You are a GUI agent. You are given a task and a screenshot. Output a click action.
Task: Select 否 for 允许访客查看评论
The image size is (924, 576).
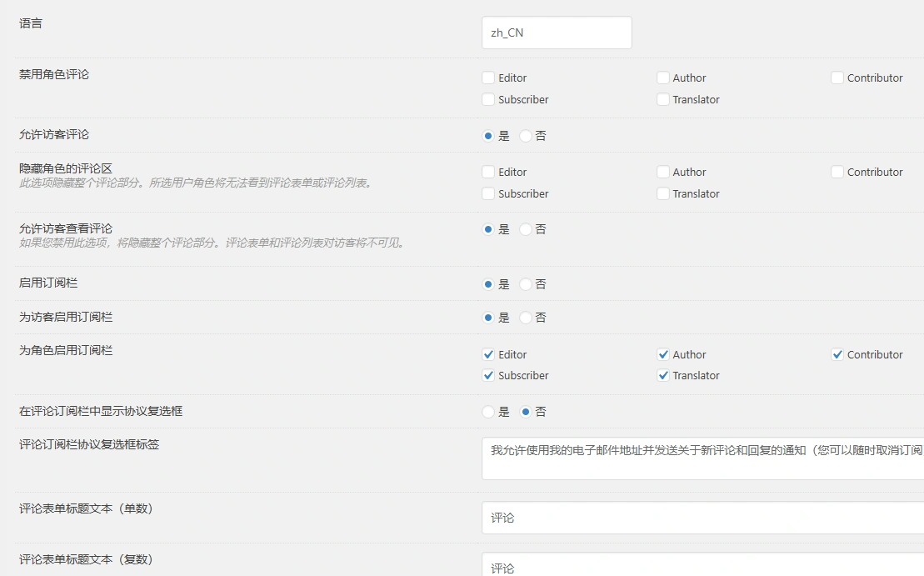tap(525, 228)
